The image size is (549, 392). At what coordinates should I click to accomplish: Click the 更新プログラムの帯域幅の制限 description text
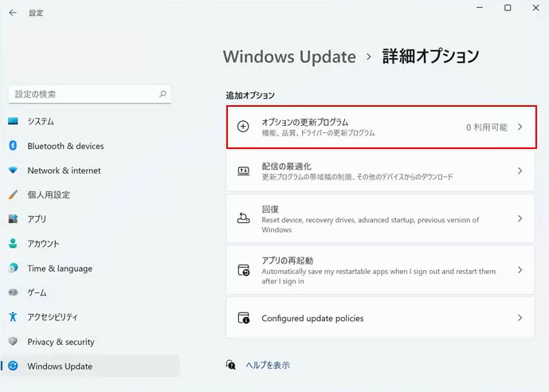click(358, 177)
